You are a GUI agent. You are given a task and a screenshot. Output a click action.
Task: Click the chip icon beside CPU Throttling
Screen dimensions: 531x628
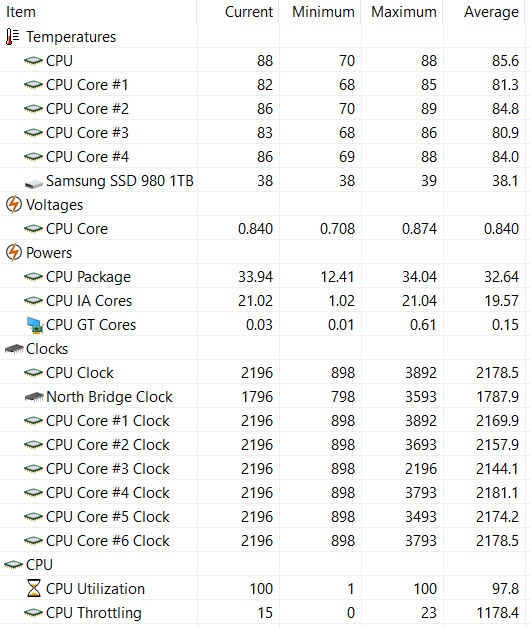[33, 613]
